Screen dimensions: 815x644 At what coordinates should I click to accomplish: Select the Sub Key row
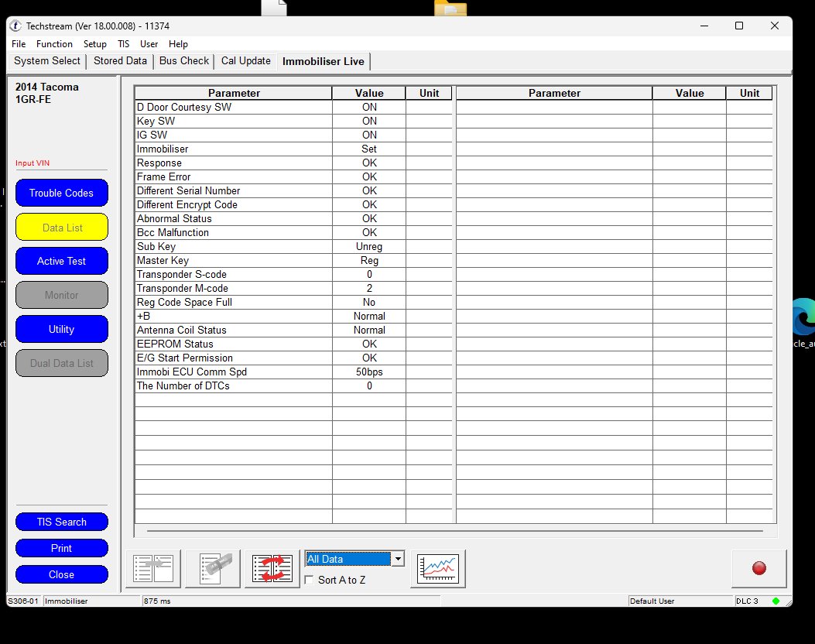[x=293, y=246]
